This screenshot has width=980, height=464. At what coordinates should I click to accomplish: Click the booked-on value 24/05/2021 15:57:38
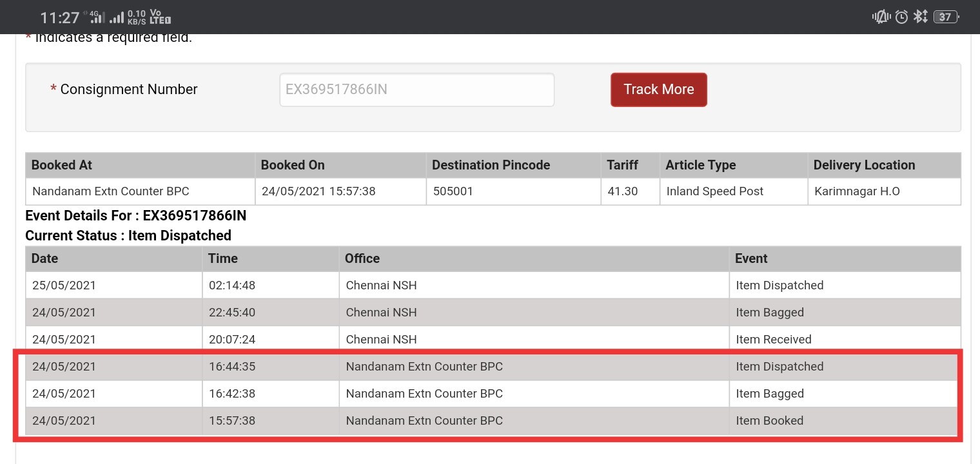click(318, 191)
